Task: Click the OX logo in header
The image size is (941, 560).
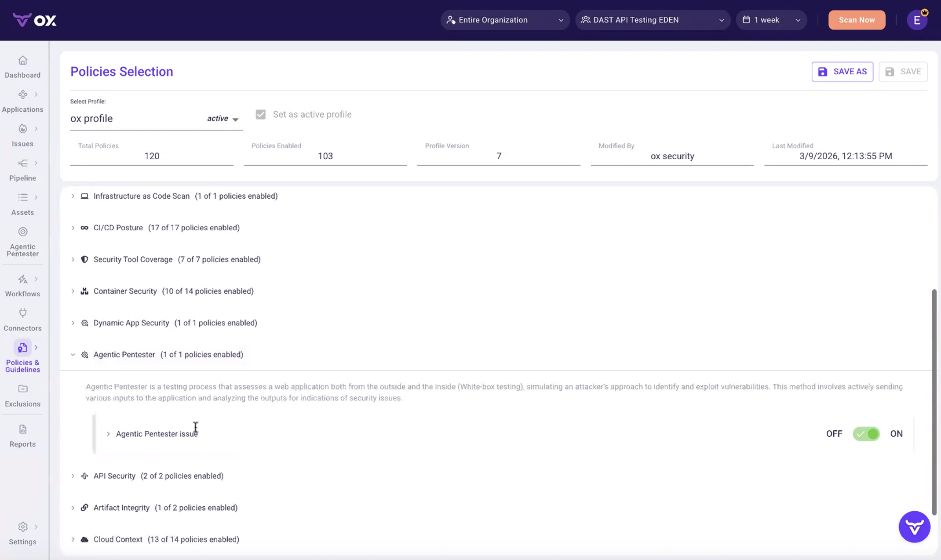Action: tap(34, 20)
